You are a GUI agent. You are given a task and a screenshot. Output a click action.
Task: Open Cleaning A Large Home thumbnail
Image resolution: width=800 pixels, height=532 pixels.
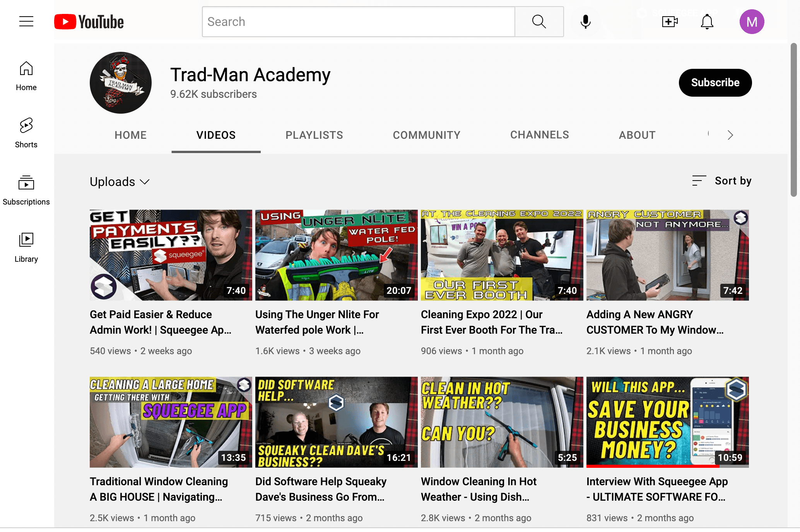pyautogui.click(x=171, y=422)
